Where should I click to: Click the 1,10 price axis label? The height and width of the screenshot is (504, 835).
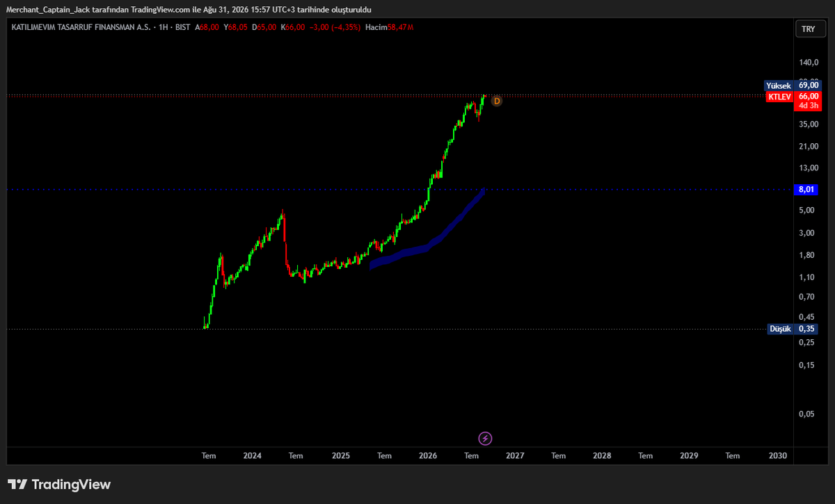click(x=807, y=277)
